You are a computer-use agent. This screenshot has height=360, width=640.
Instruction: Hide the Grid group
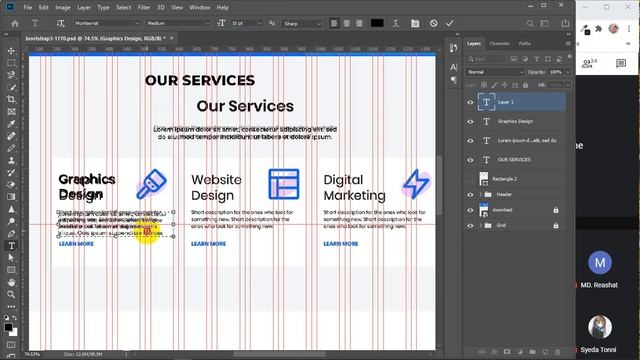click(x=470, y=226)
